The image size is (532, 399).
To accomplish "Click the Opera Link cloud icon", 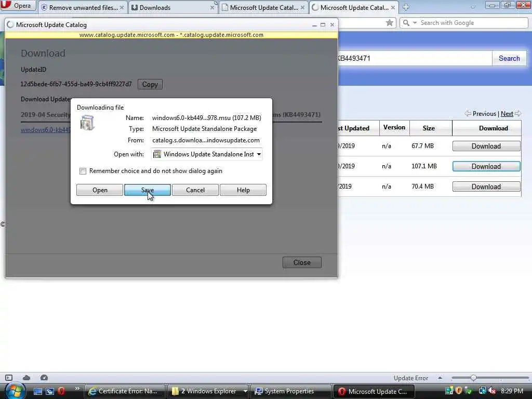I will point(26,378).
